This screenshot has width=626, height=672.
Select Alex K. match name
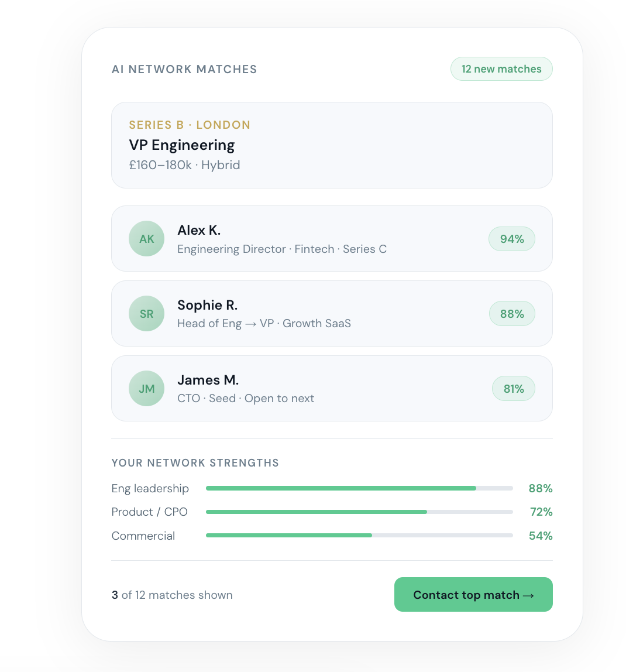199,230
